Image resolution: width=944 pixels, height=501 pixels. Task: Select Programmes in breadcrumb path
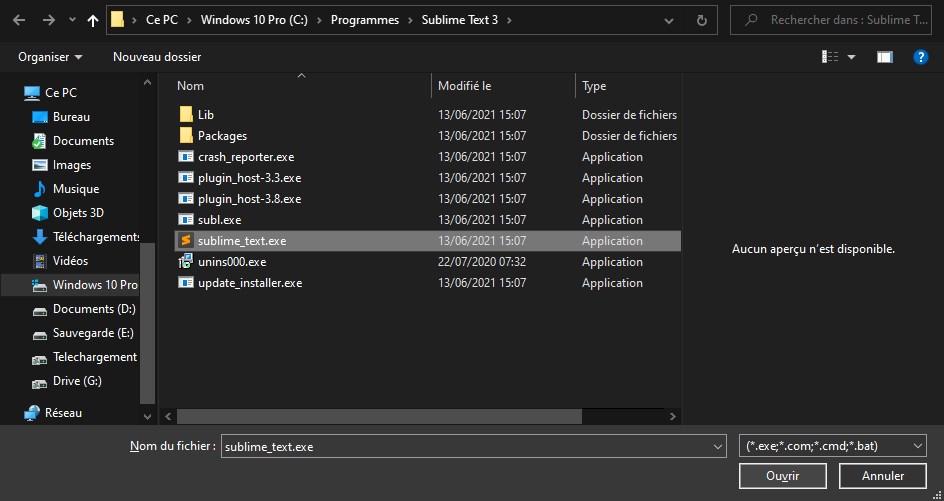[365, 20]
